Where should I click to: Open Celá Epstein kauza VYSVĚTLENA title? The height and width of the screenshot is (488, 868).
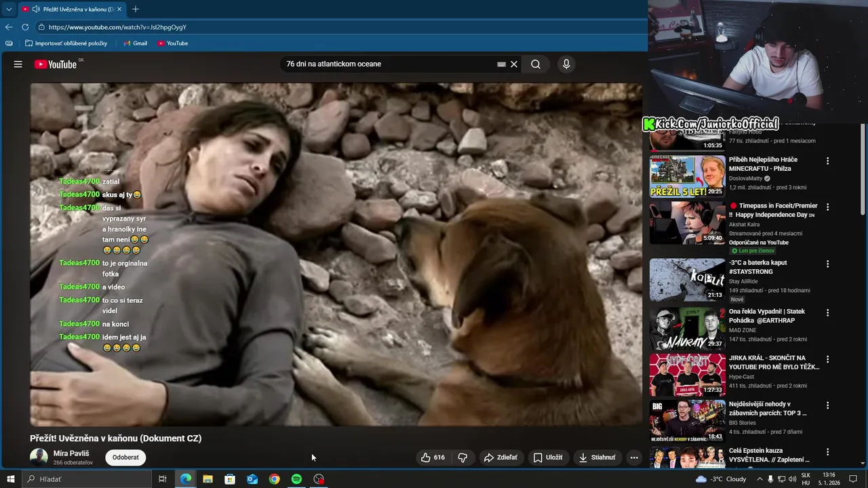point(769,455)
